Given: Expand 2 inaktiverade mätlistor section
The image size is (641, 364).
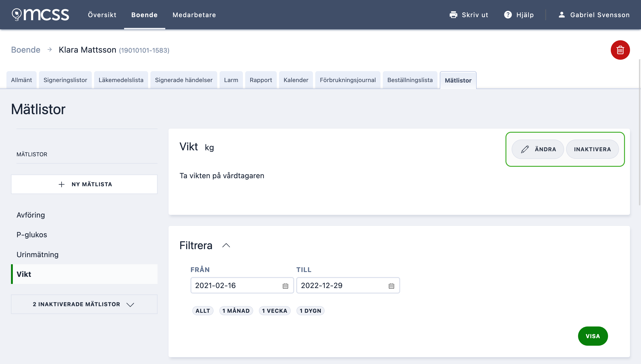Looking at the screenshot, I should point(84,304).
